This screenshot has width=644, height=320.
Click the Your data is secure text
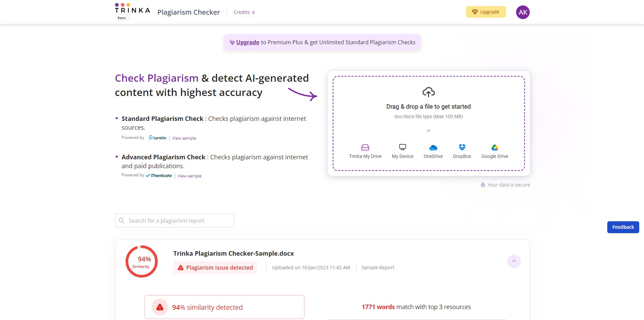[x=509, y=185]
